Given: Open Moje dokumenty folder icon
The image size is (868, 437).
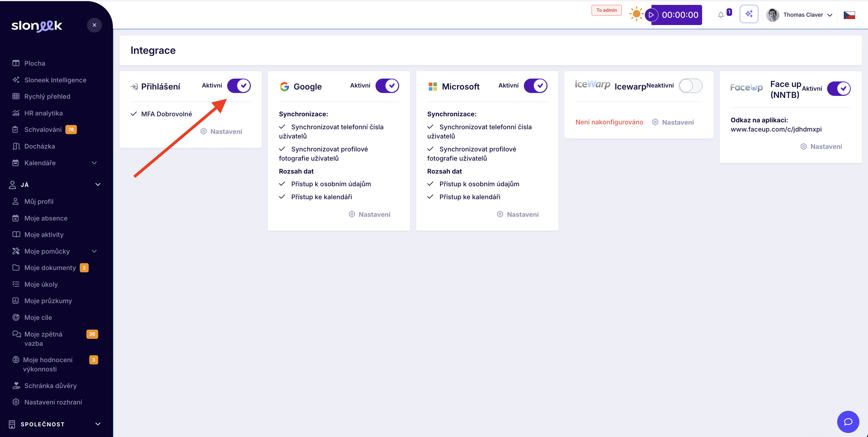Looking at the screenshot, I should coord(16,267).
